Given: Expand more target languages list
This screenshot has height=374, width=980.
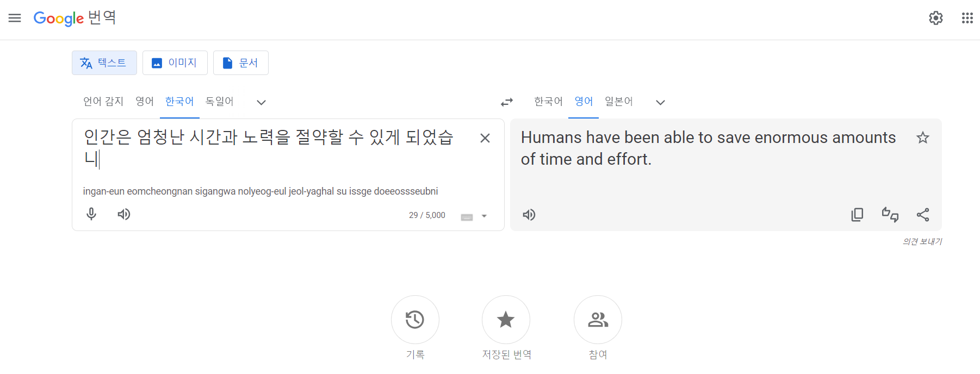Looking at the screenshot, I should click(660, 102).
